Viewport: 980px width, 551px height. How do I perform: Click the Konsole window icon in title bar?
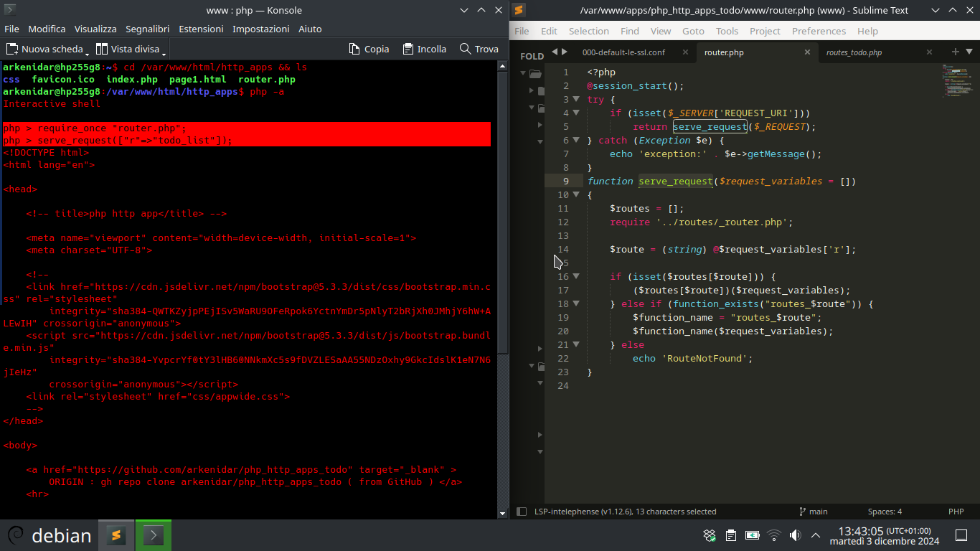[10, 10]
